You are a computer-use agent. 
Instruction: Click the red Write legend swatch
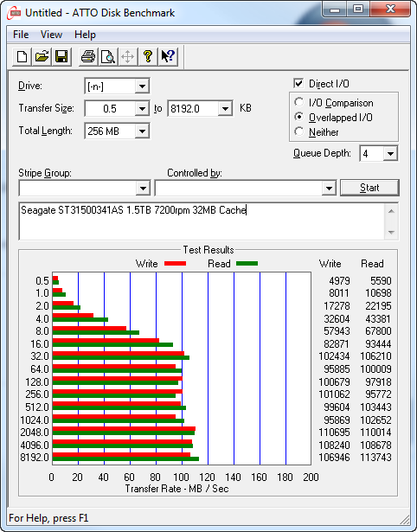175,264
